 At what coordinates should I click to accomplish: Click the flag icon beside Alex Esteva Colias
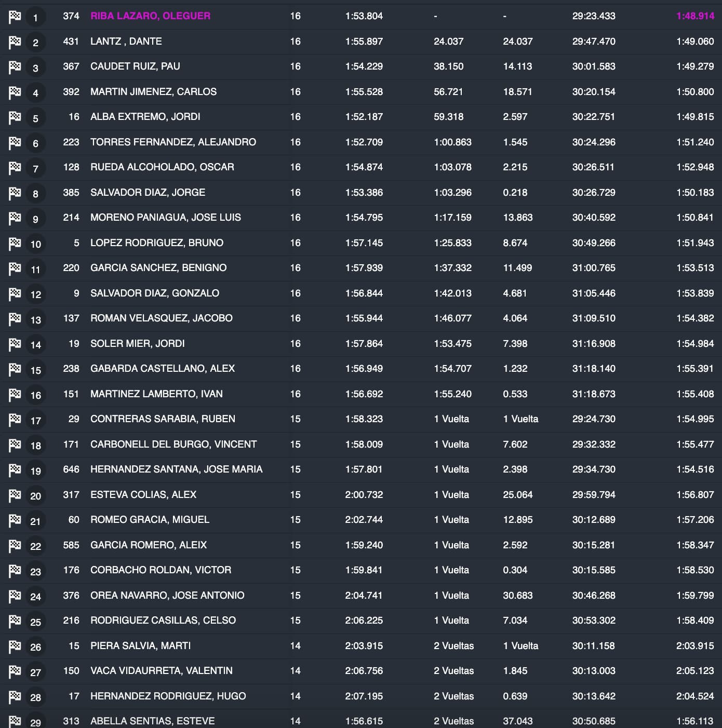15,495
